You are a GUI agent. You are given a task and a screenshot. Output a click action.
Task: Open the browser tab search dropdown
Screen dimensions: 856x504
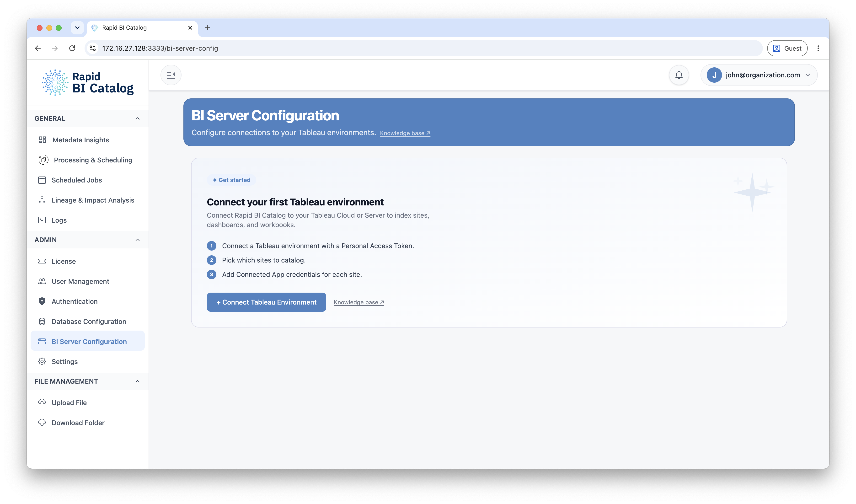77,28
